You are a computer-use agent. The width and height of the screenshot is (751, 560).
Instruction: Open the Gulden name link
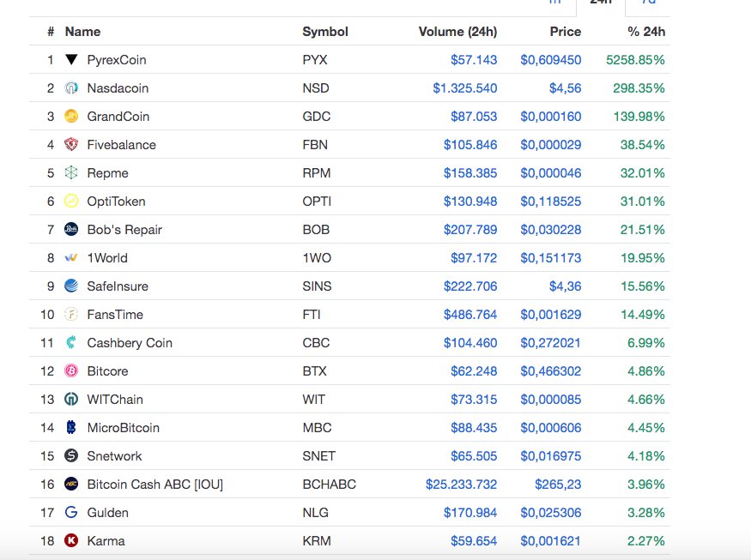pos(108,513)
